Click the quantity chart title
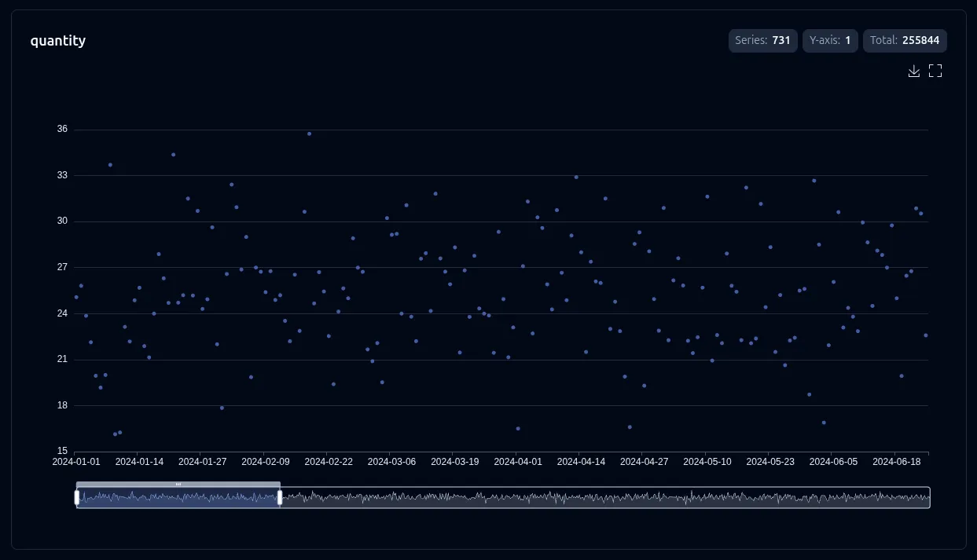 (58, 41)
